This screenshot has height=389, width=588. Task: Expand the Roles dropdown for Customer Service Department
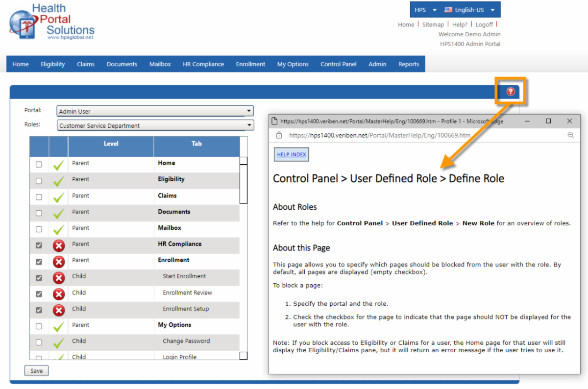point(155,125)
